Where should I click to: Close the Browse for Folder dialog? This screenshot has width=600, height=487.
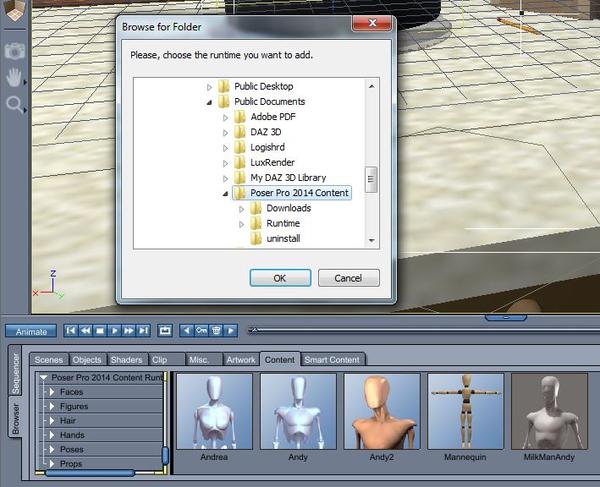(372, 23)
